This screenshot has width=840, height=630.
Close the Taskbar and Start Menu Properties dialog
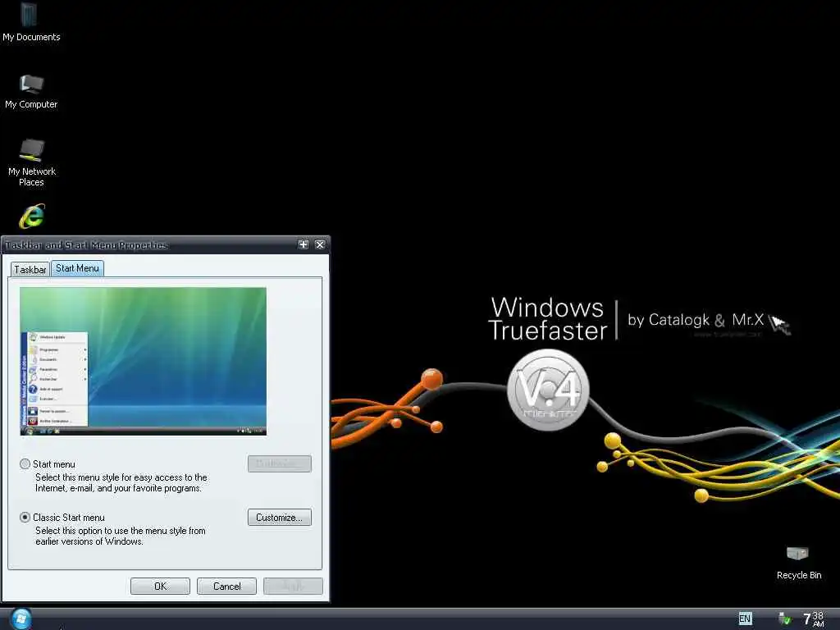(x=320, y=244)
